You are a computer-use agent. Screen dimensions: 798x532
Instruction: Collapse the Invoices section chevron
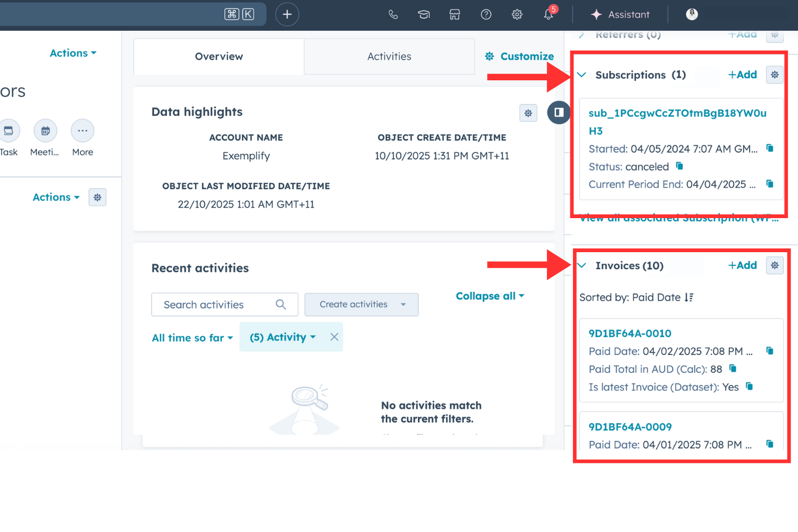tap(582, 265)
